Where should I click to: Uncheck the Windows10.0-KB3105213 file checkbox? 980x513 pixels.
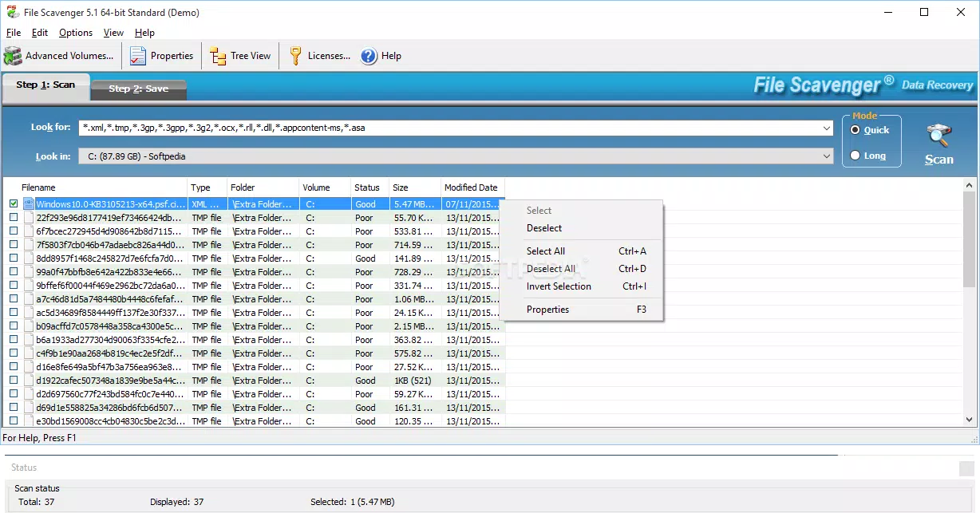[x=14, y=204]
